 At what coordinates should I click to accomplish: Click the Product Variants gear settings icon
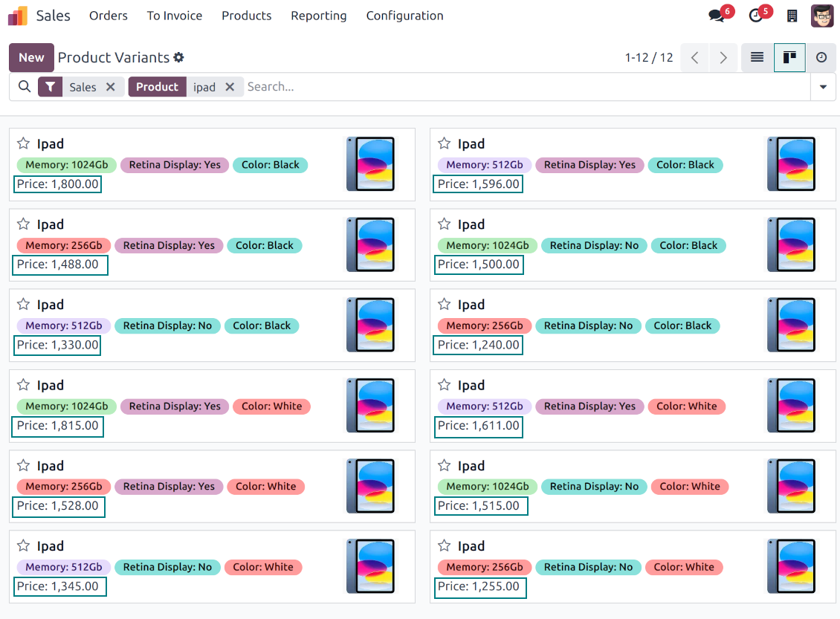pos(179,57)
